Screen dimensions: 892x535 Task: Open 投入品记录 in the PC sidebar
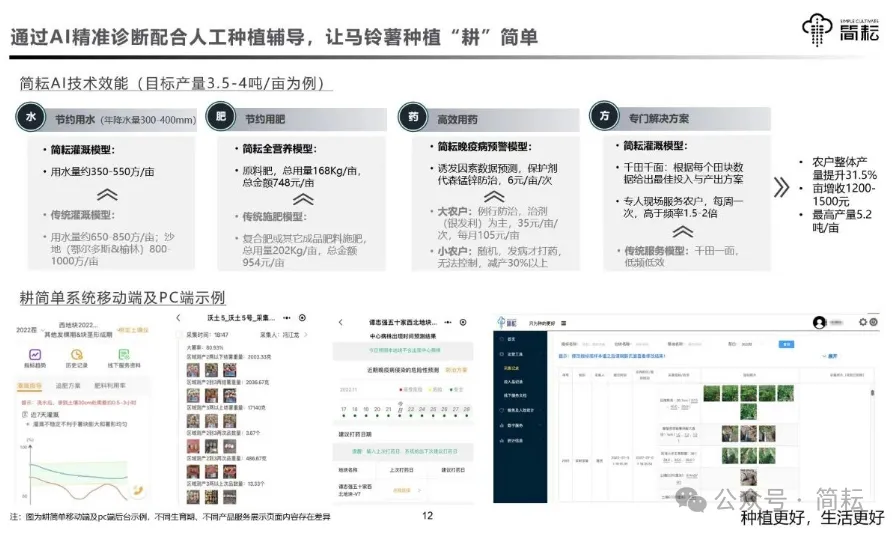coord(513,382)
